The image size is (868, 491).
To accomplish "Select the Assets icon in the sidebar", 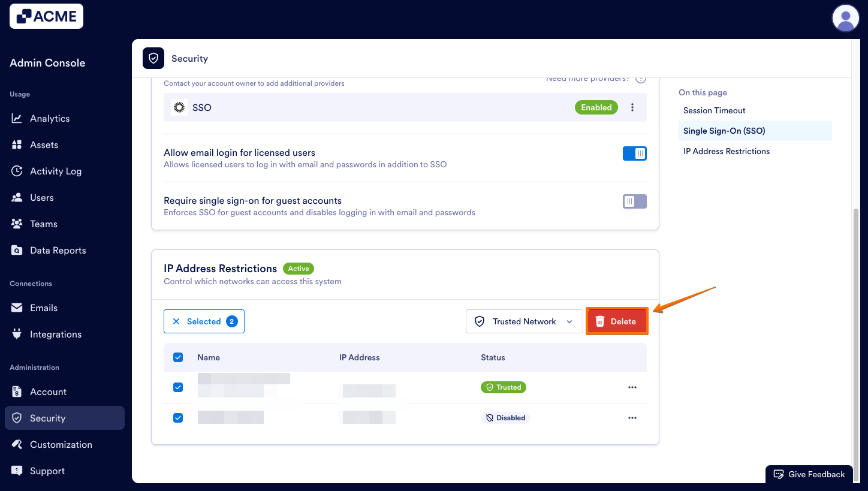I will point(17,144).
